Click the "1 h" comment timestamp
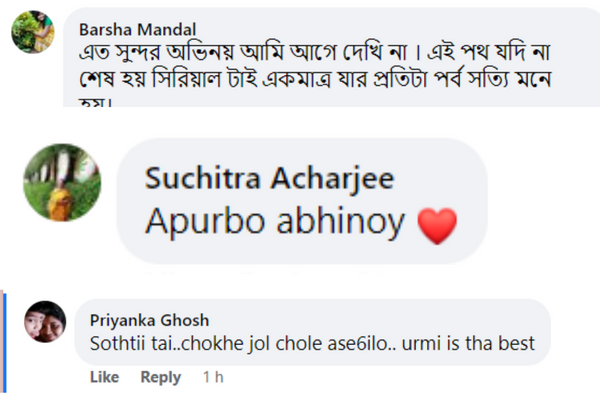 click(x=212, y=377)
